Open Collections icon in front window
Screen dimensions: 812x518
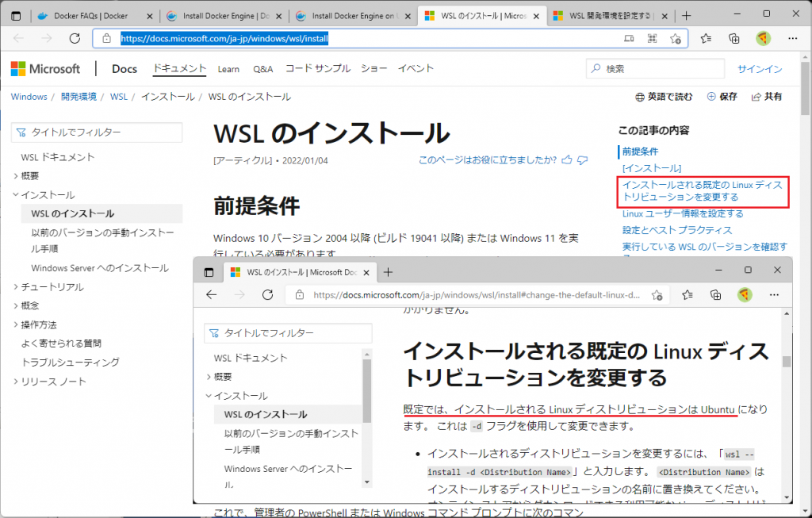[716, 295]
